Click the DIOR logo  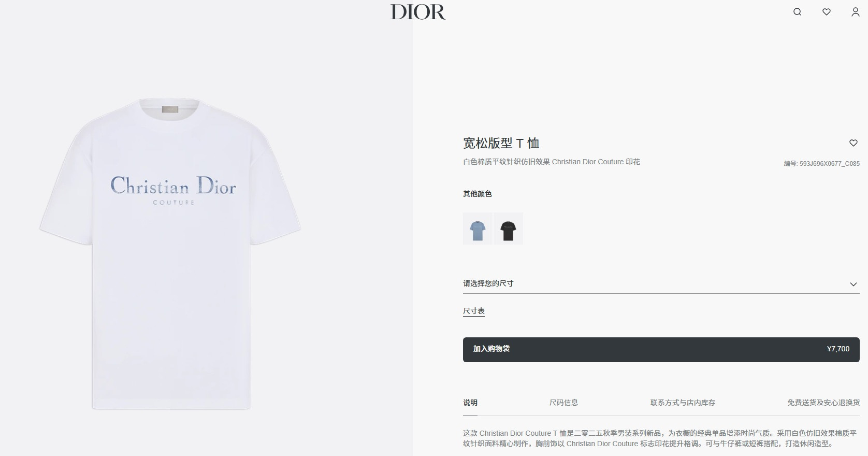pos(418,12)
